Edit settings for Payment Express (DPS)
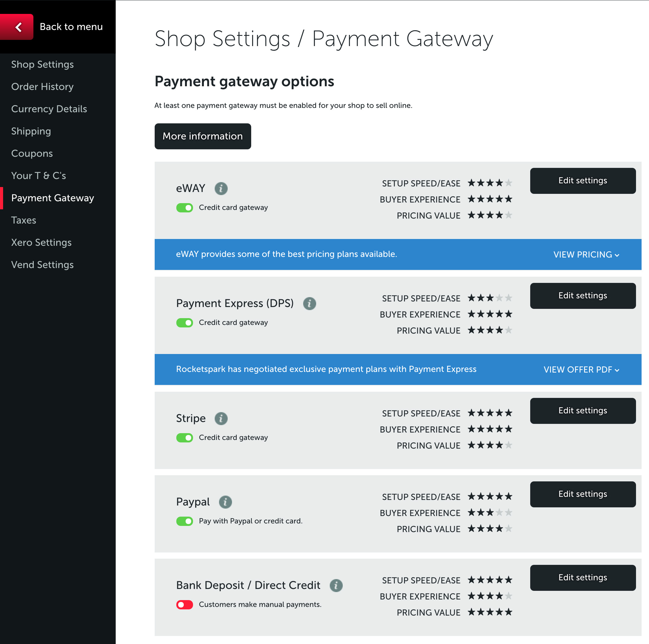Viewport: 649px width, 644px height. [x=583, y=296]
